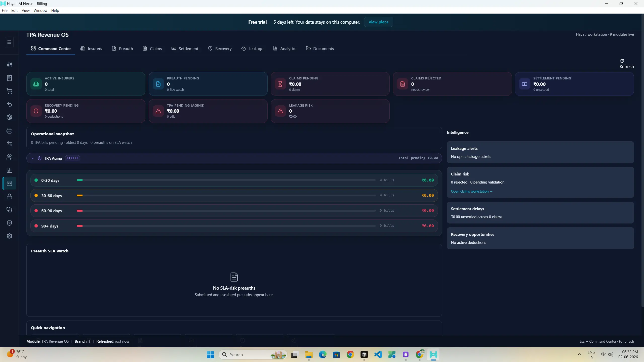Click the warning triangle in Leakage Risk card
This screenshot has width=644, height=362.
[x=280, y=111]
